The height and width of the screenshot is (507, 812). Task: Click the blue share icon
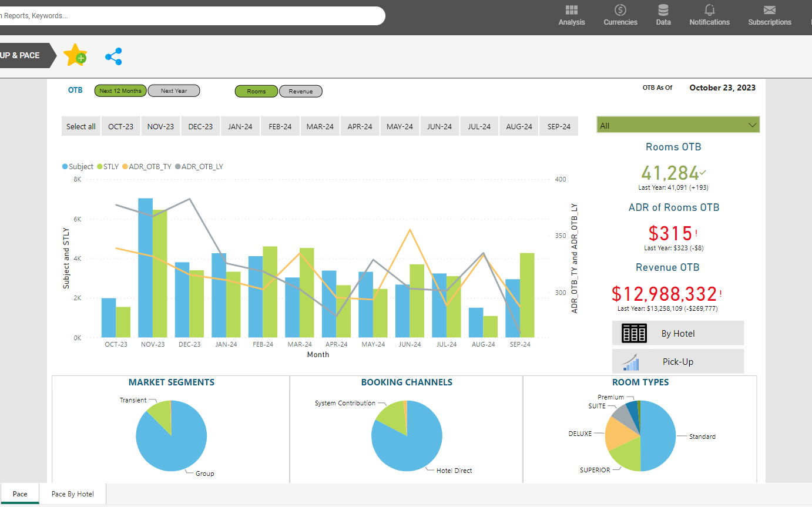113,56
